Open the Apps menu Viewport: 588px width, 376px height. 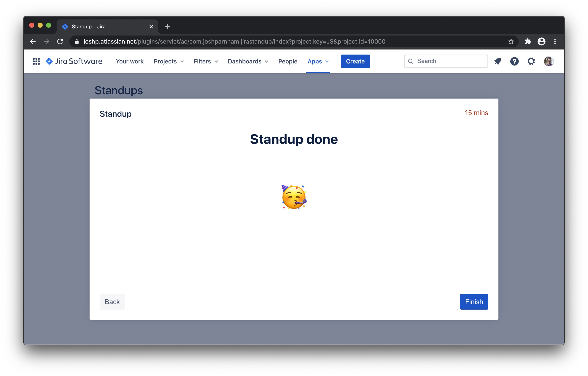(318, 61)
